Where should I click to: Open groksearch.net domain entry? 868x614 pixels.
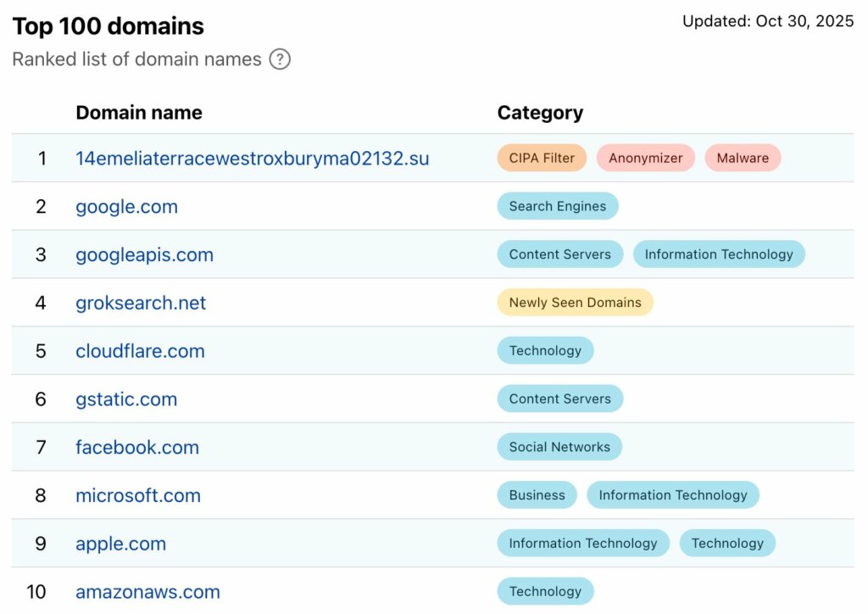point(141,303)
